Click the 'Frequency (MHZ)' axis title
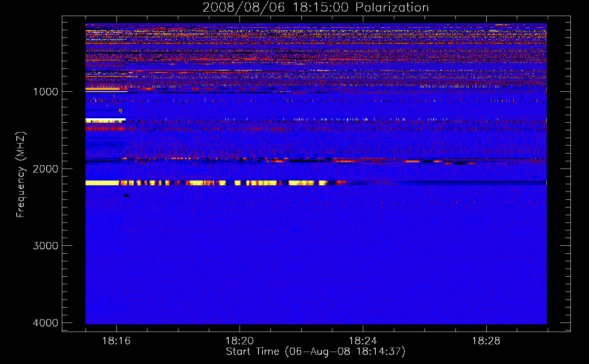This screenshot has width=589, height=364. (21, 175)
